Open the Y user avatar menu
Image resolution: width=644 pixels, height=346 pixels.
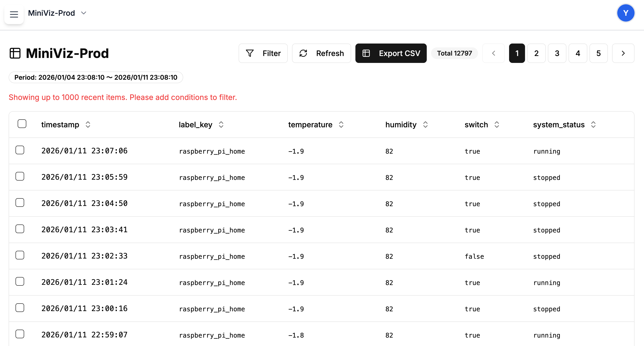626,13
